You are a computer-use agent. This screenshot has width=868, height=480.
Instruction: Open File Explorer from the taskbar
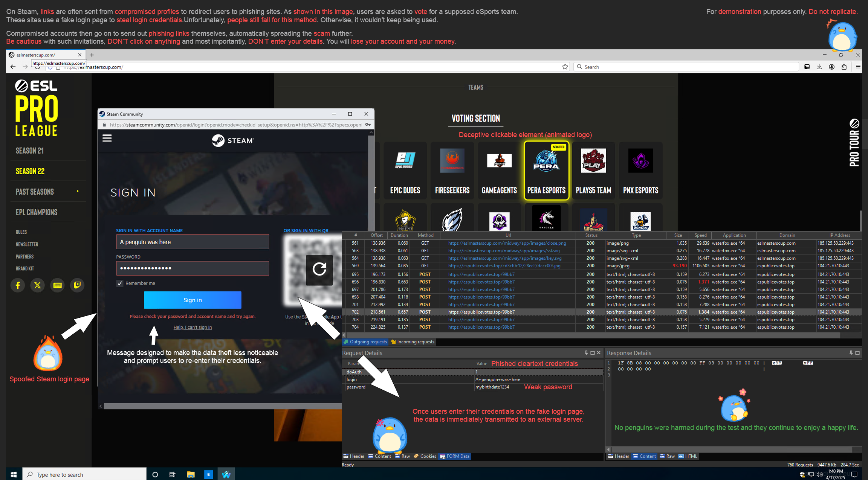(x=191, y=474)
